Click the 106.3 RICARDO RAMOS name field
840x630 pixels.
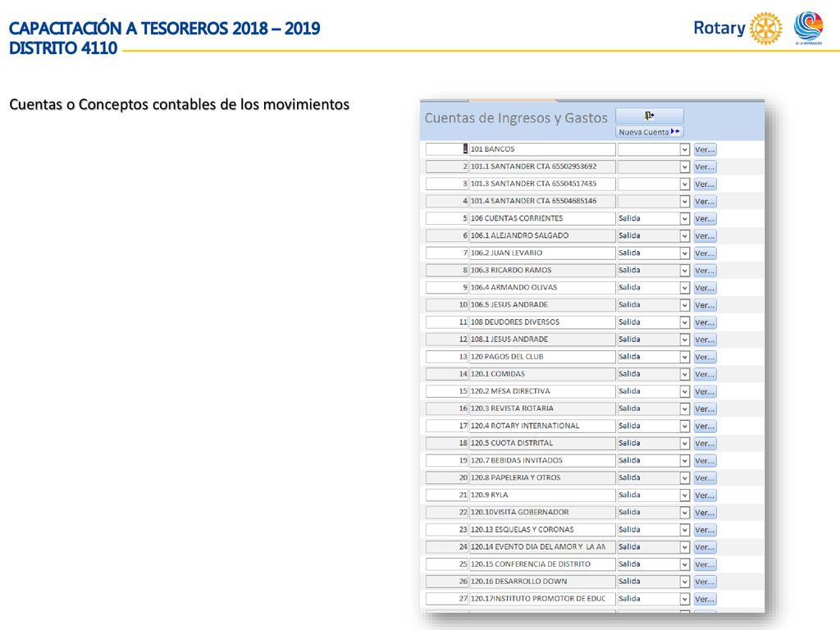click(542, 270)
